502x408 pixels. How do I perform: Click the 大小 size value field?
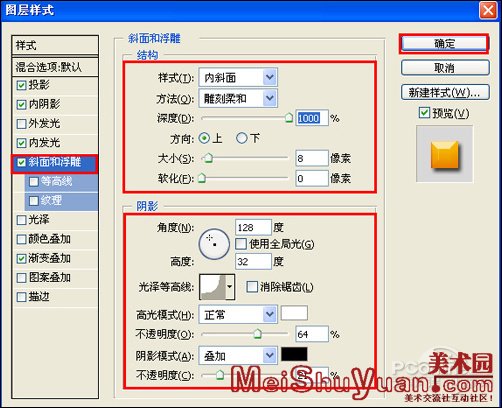tap(312, 158)
